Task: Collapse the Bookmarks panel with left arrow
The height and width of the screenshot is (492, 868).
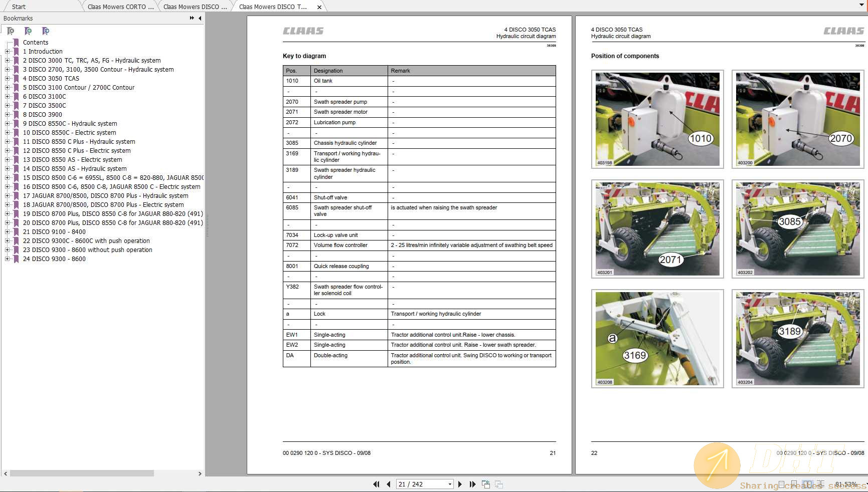Action: pos(200,18)
